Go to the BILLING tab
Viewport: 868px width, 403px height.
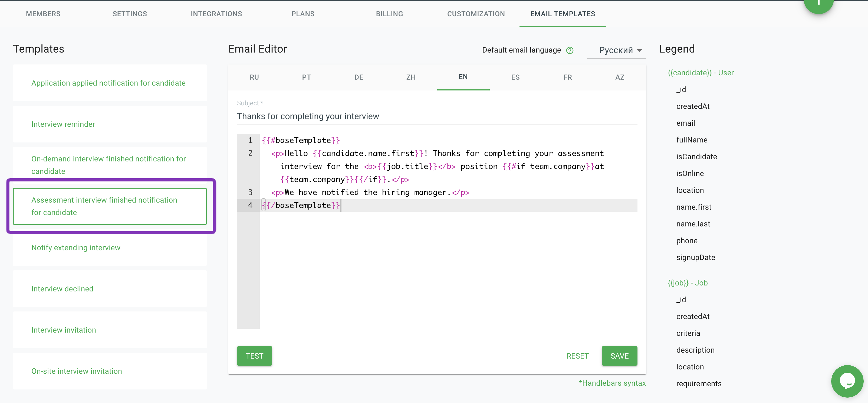[389, 14]
